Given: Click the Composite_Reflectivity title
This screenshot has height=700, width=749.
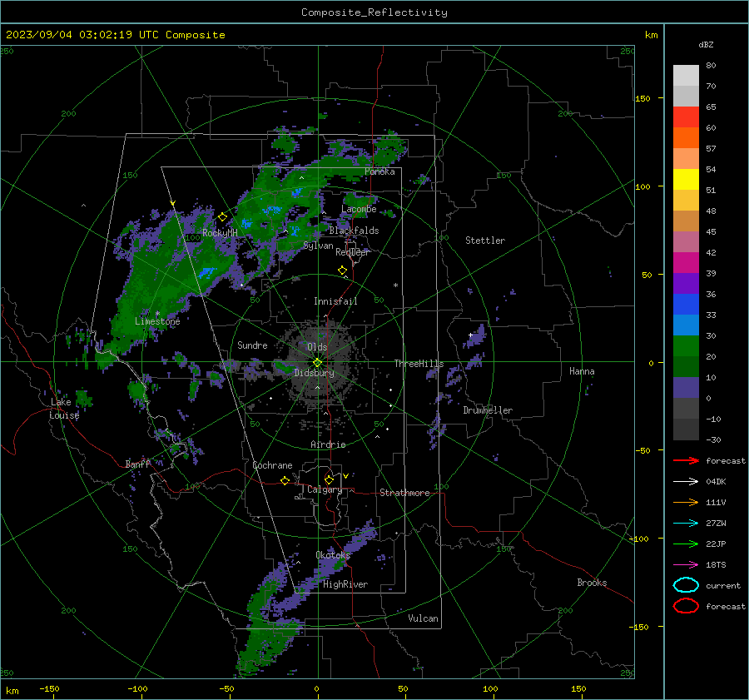Looking at the screenshot, I should point(374,12).
